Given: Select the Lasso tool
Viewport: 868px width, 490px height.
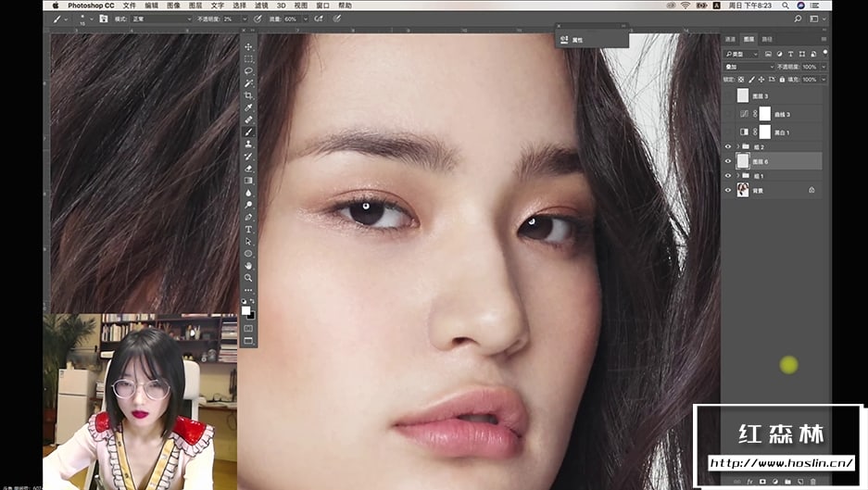Looking at the screenshot, I should click(x=248, y=71).
